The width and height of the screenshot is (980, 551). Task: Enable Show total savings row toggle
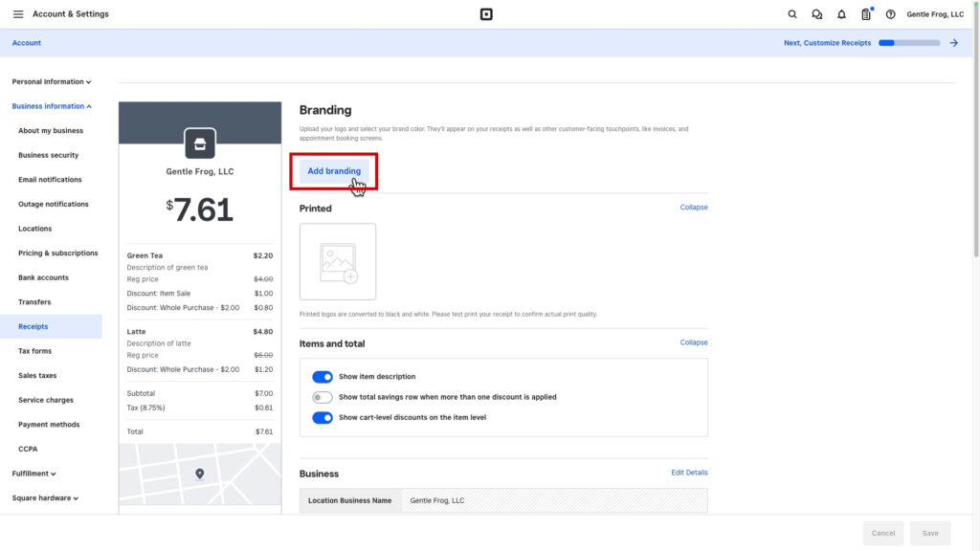pyautogui.click(x=323, y=397)
